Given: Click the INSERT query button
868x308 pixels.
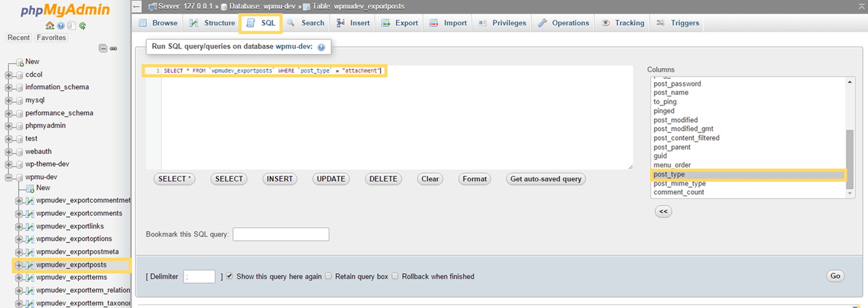Looking at the screenshot, I should pyautogui.click(x=279, y=179).
